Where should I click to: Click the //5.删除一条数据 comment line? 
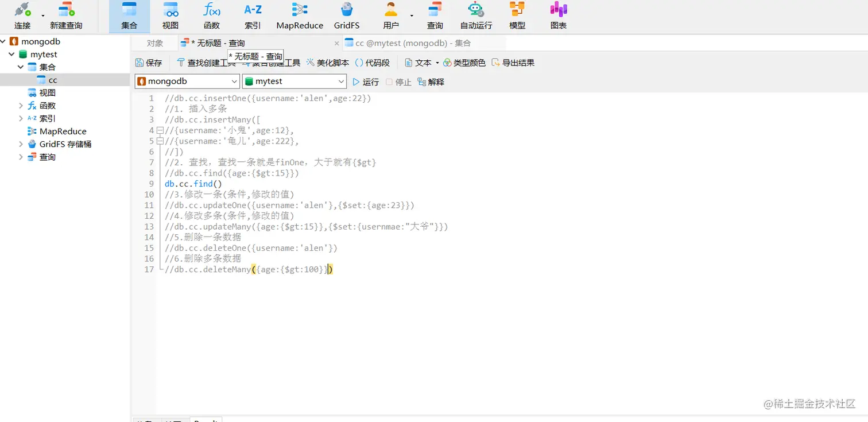point(203,237)
